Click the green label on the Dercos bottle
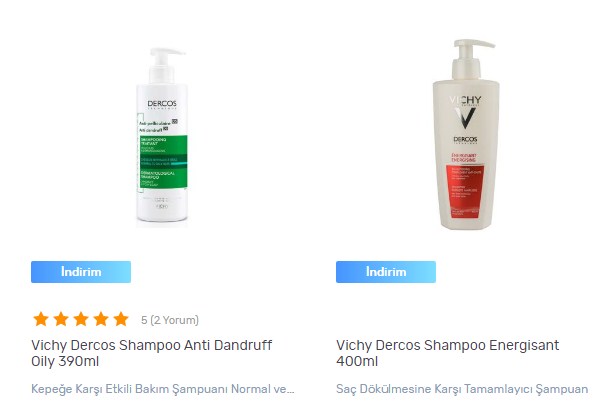This screenshot has width=612, height=402. tap(164, 162)
